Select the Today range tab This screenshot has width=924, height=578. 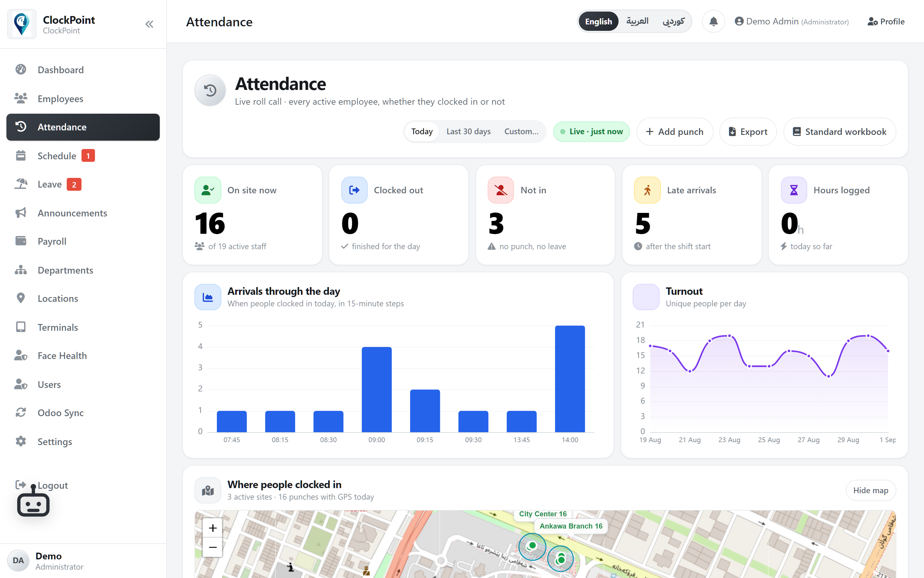[x=422, y=132]
